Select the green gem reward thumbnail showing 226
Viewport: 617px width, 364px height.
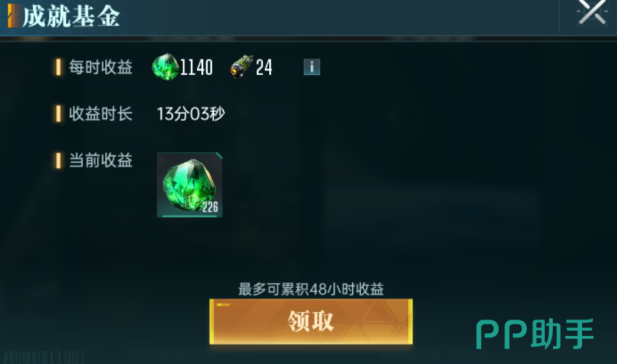[x=190, y=185]
